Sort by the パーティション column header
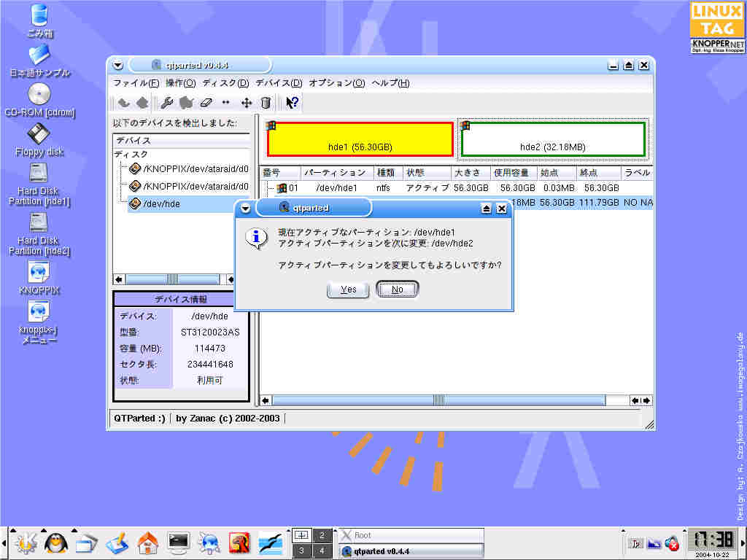This screenshot has width=747, height=560. coord(337,172)
